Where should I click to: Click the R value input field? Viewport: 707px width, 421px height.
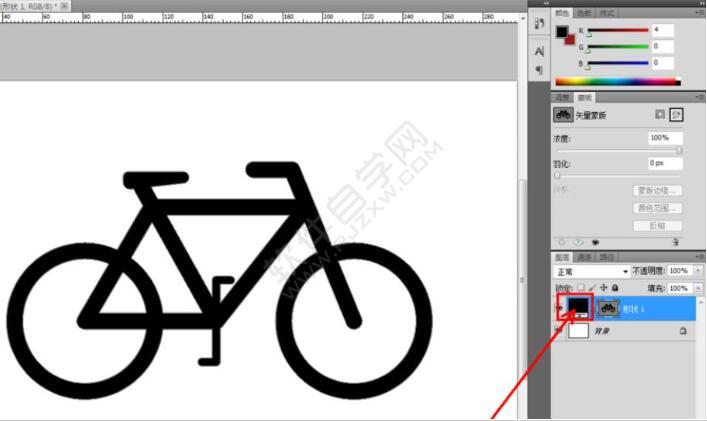[662, 30]
